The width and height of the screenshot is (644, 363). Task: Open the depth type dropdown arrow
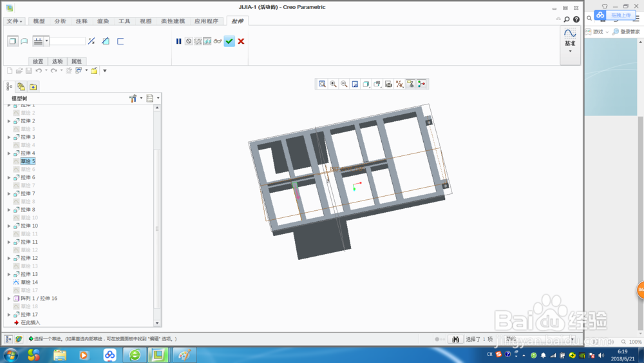pos(47,41)
